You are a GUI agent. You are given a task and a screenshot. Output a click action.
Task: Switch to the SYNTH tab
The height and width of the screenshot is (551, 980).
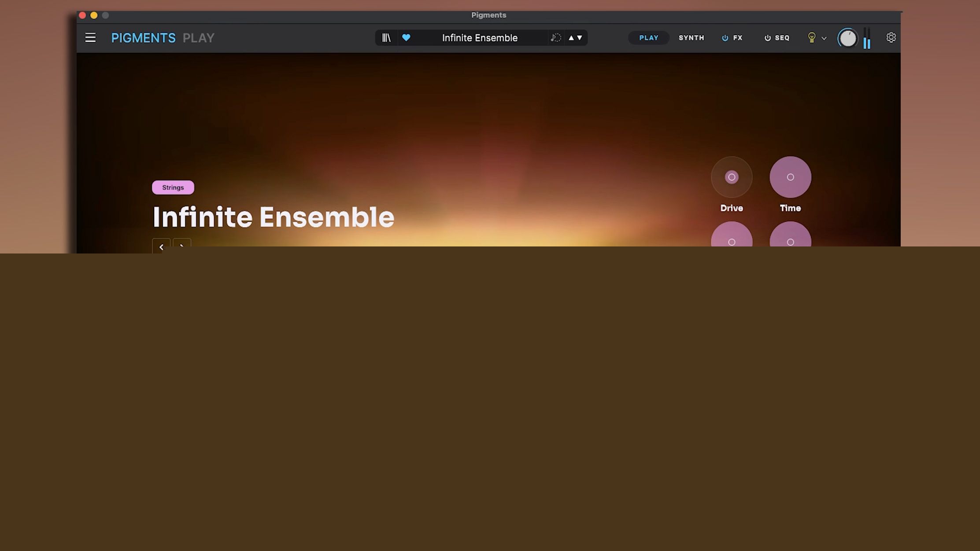[x=692, y=38]
